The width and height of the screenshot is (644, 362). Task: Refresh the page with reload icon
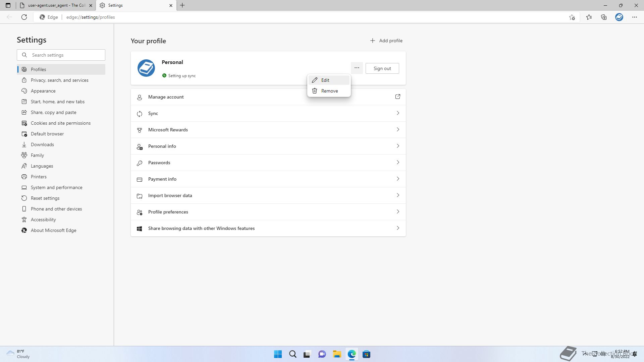pos(24,17)
